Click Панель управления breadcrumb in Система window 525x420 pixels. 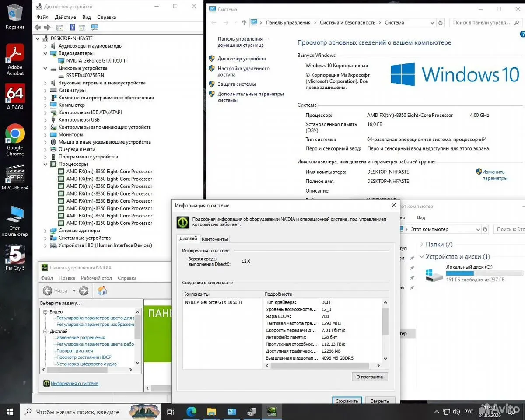(288, 22)
